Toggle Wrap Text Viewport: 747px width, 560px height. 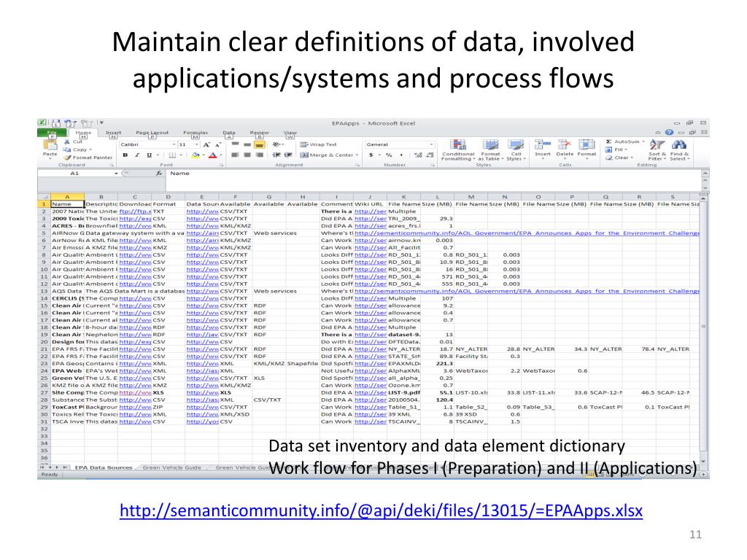tap(318, 144)
